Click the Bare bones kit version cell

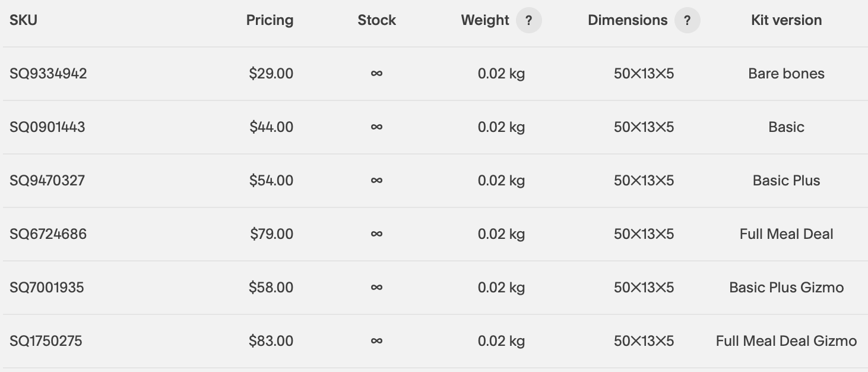coord(787,74)
